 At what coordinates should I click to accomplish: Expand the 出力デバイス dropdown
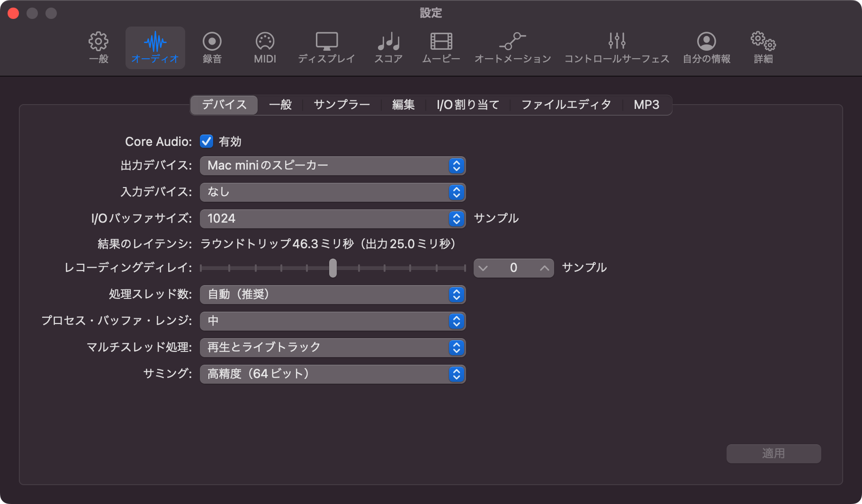(x=332, y=165)
